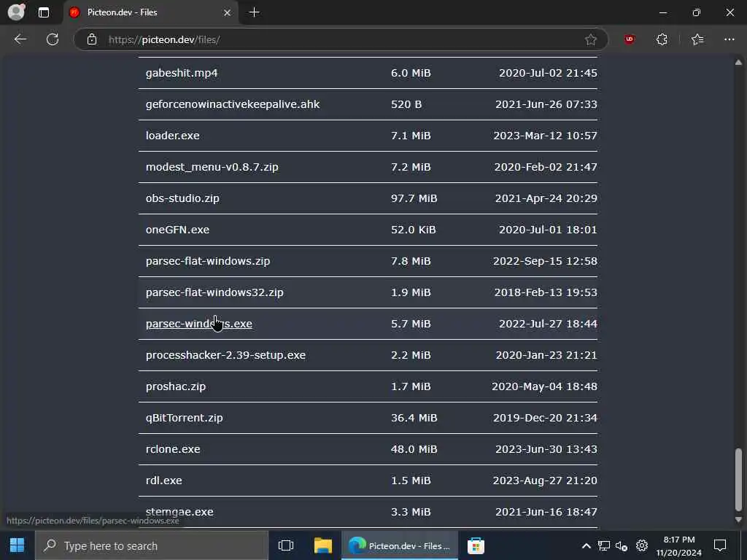
Task: Download oneGFN.exe
Action: tap(177, 230)
